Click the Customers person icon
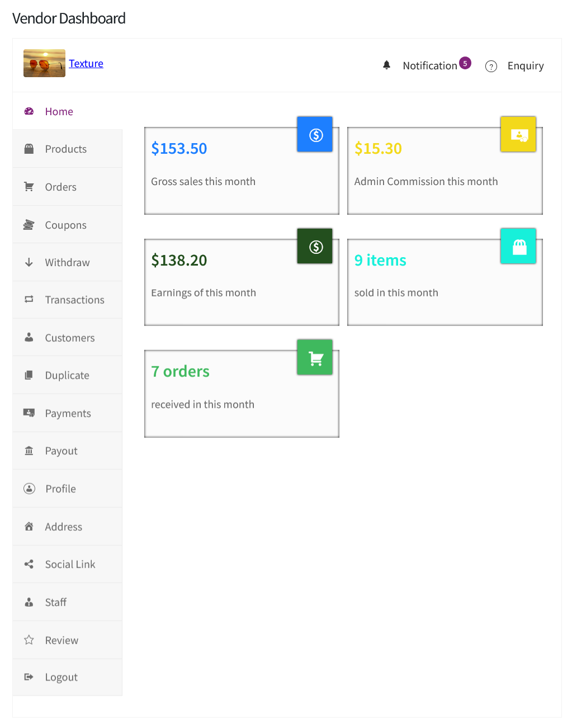The image size is (572, 728). coord(29,337)
